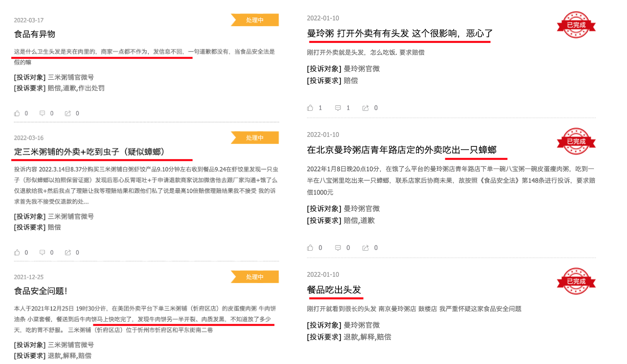Click 退款,解释,赔偿 under 餐品吃出头发
627x364 pixels.
[x=368, y=337]
